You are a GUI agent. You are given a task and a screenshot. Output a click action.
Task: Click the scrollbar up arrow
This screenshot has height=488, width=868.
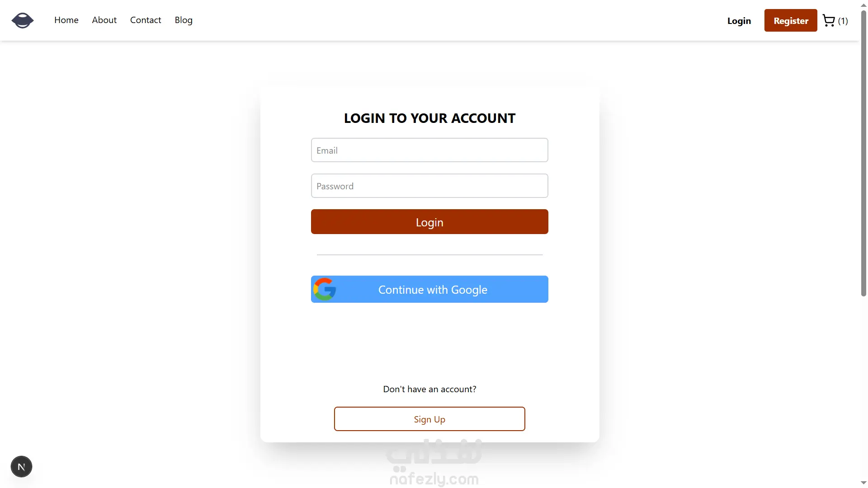point(863,4)
